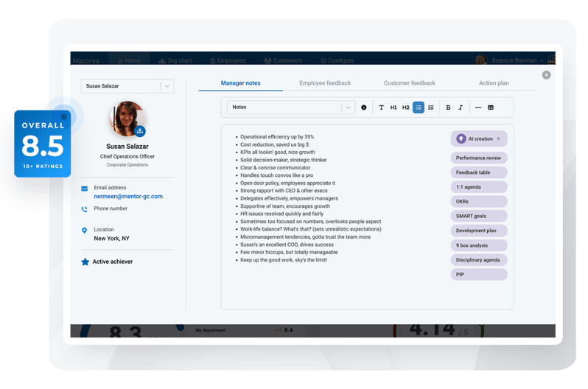Click the nermeen@mentor-gc.com email link
Viewport: 588px width, 389px height.
(x=128, y=196)
